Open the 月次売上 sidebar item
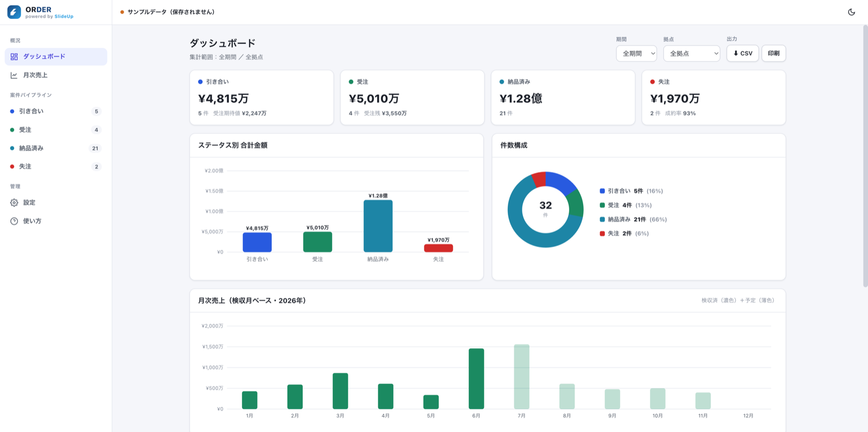This screenshot has width=868, height=432. [56, 75]
